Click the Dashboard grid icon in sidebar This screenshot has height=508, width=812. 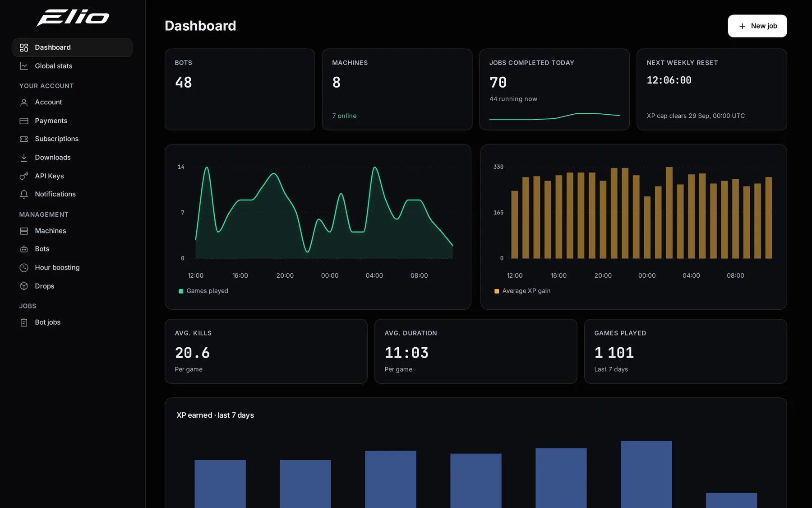(x=24, y=47)
